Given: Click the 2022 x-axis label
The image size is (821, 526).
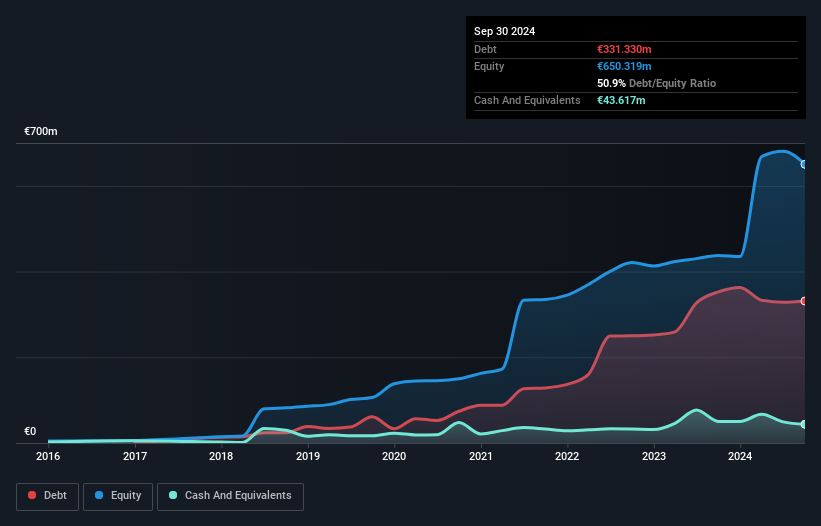Looking at the screenshot, I should [567, 456].
